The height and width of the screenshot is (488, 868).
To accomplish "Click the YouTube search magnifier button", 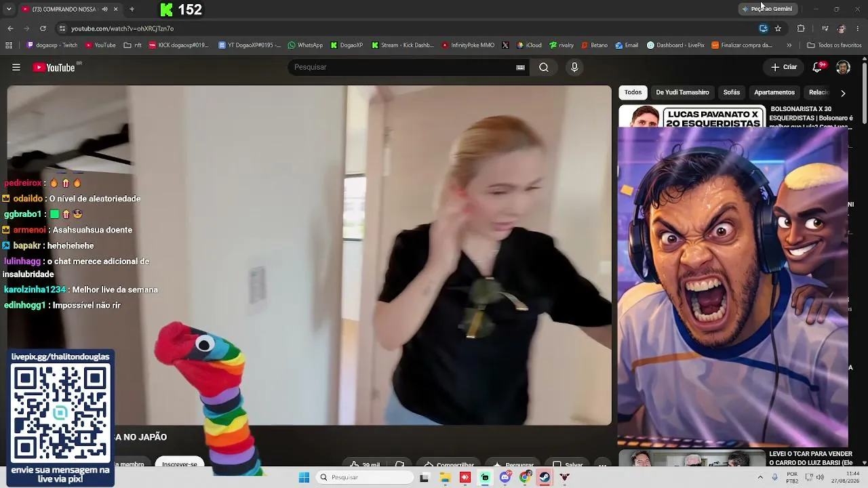I will [x=544, y=67].
